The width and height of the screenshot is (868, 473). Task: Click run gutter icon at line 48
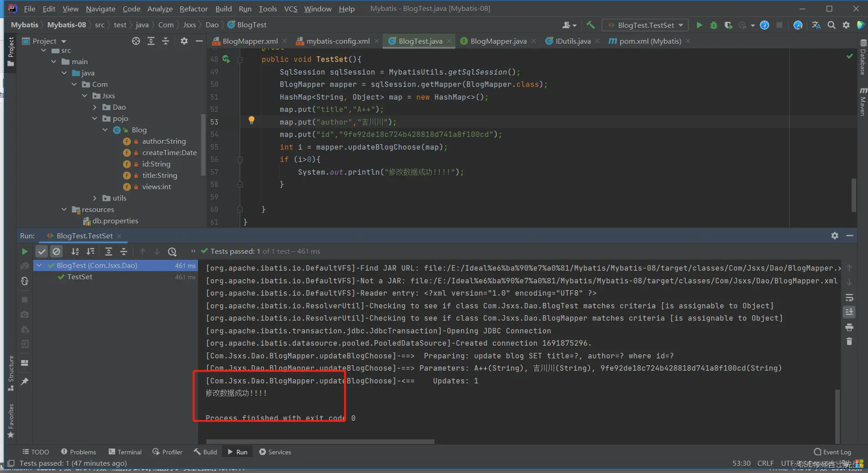pos(226,59)
